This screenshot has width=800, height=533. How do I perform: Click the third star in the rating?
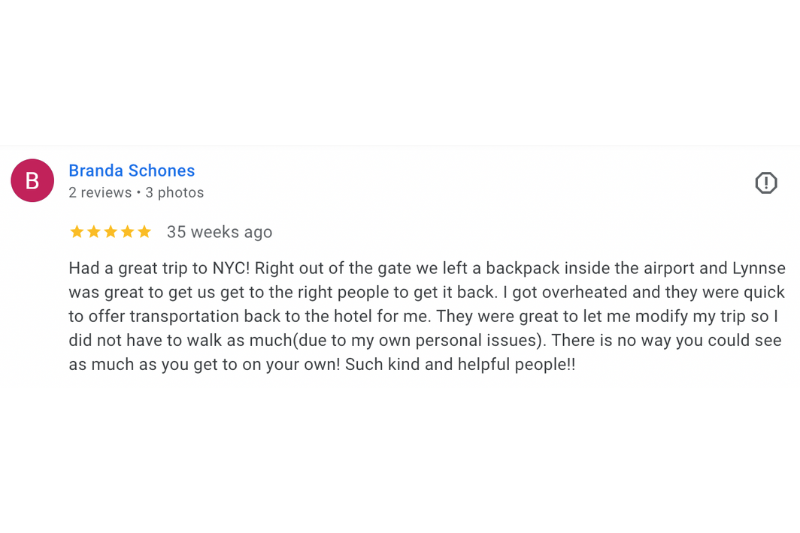[x=111, y=232]
